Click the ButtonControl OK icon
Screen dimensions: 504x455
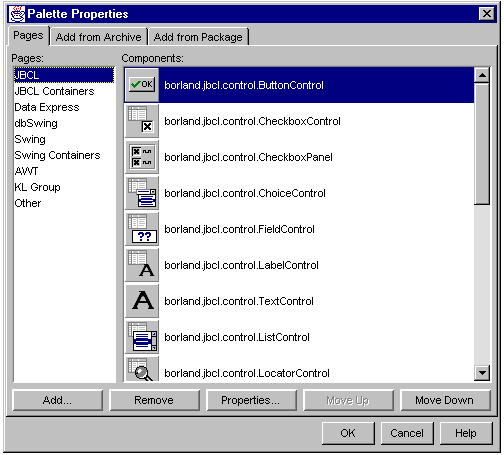click(x=142, y=85)
